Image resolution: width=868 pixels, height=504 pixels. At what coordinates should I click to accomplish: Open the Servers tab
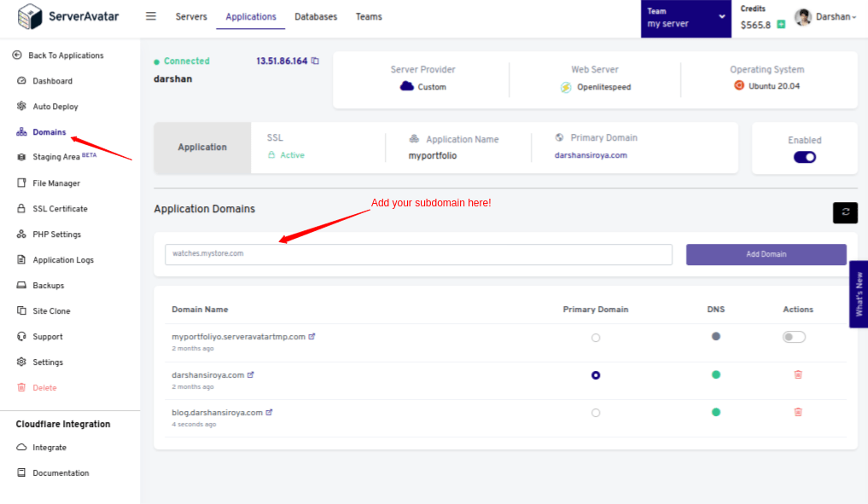(x=191, y=16)
